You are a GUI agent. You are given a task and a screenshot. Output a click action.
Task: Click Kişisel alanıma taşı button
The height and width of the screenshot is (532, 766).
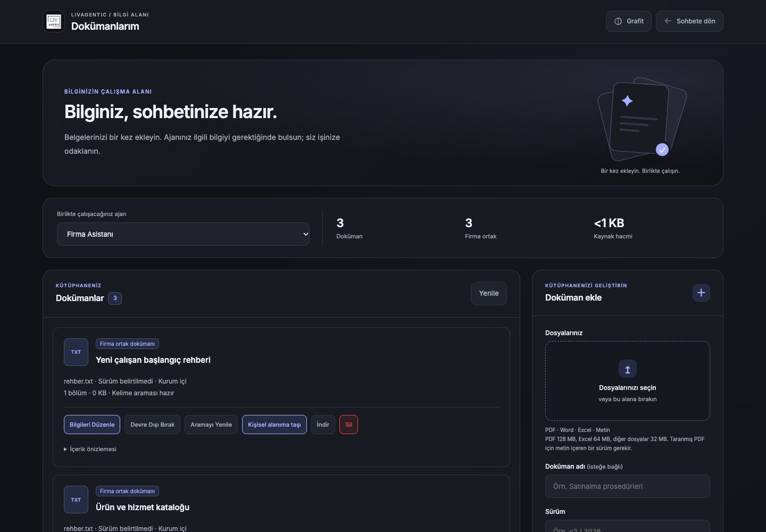[x=274, y=425]
